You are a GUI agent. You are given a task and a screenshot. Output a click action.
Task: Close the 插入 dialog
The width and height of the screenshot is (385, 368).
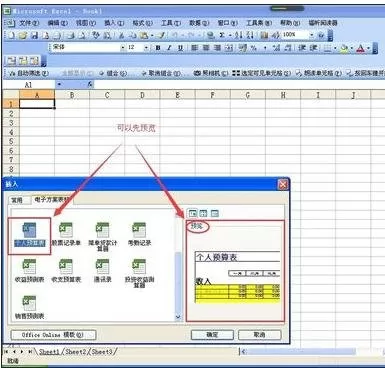pyautogui.click(x=283, y=184)
